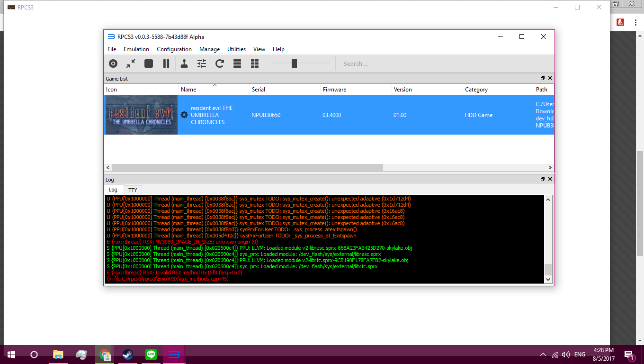The image size is (644, 364).
Task: Float the Game List panel
Action: tap(543, 79)
